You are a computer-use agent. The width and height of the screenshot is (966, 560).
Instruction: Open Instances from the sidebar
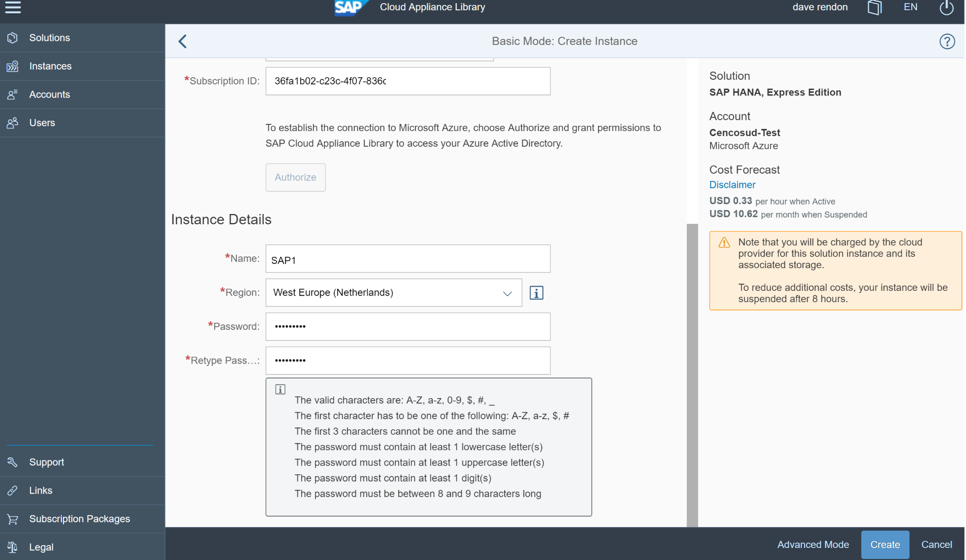[x=83, y=66]
